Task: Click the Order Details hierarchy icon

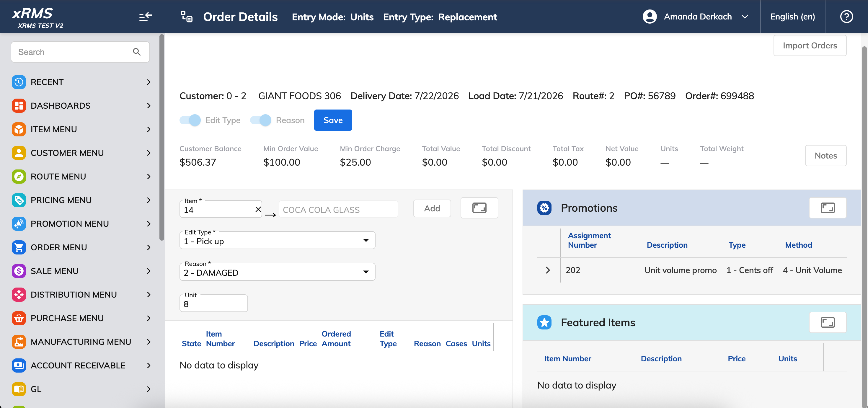Action: tap(186, 17)
